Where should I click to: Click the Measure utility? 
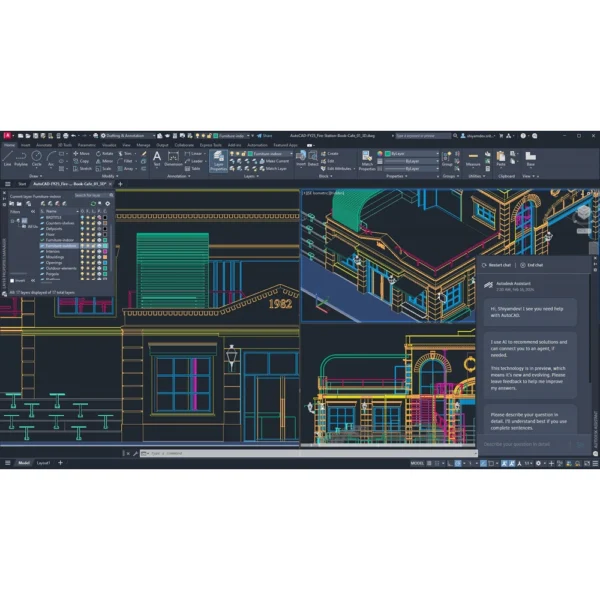(x=473, y=158)
